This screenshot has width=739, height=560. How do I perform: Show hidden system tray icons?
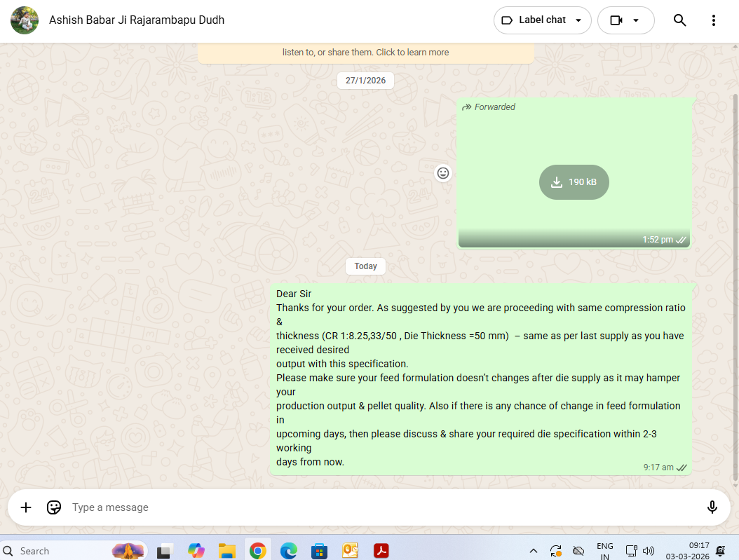coord(533,551)
